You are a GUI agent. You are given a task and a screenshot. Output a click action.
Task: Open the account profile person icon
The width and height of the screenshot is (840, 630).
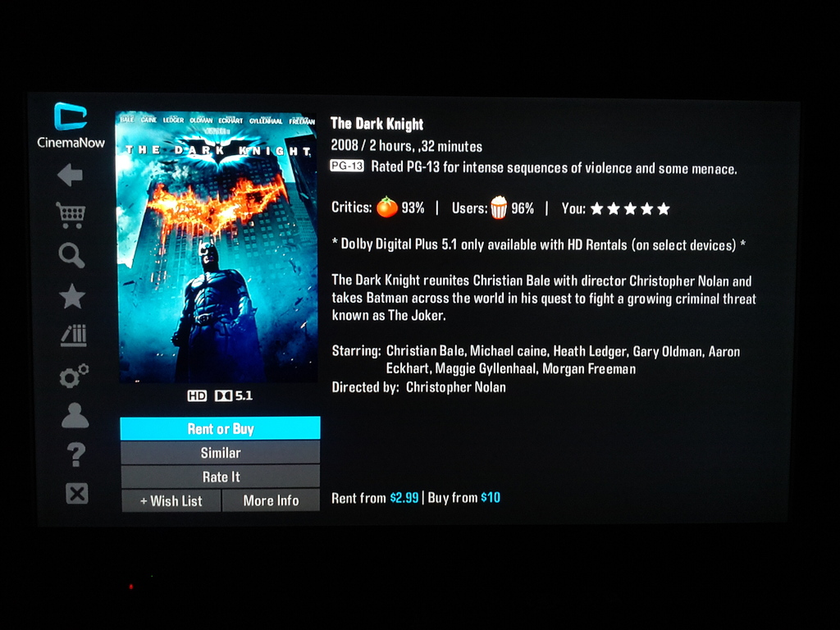tap(75, 415)
